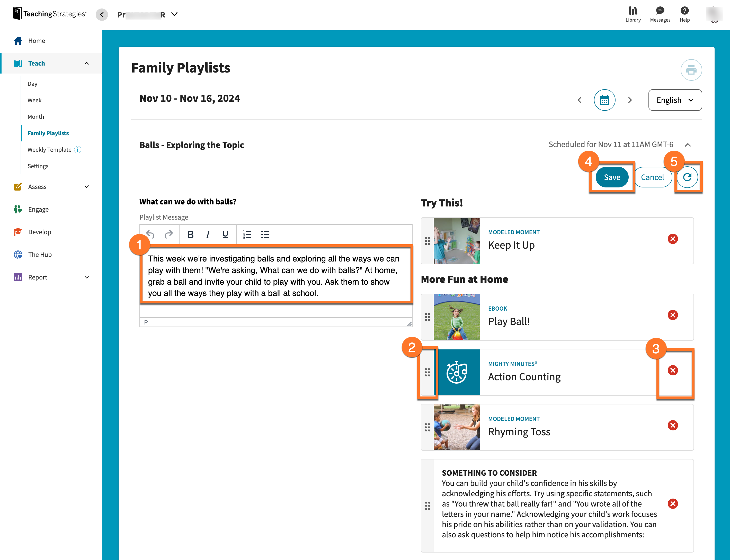The height and width of the screenshot is (560, 730).
Task: Open Help
Action: pyautogui.click(x=685, y=14)
